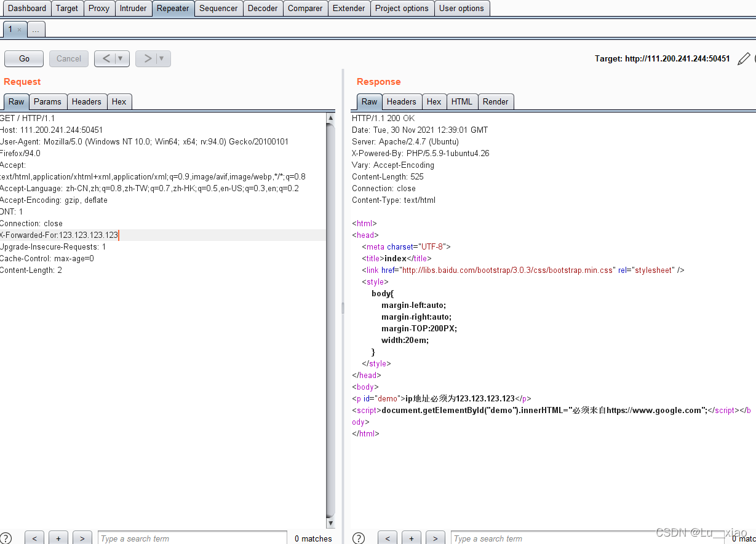Open the Sequencer tab

(x=218, y=8)
